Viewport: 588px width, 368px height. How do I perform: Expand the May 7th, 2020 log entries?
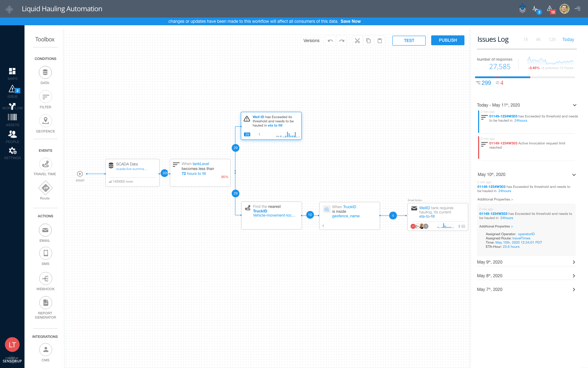[x=574, y=289]
